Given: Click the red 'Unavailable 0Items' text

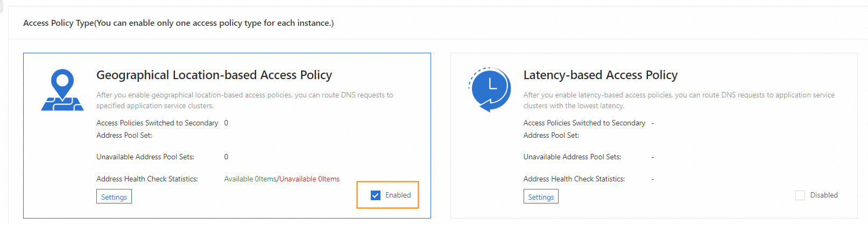Looking at the screenshot, I should 309,179.
